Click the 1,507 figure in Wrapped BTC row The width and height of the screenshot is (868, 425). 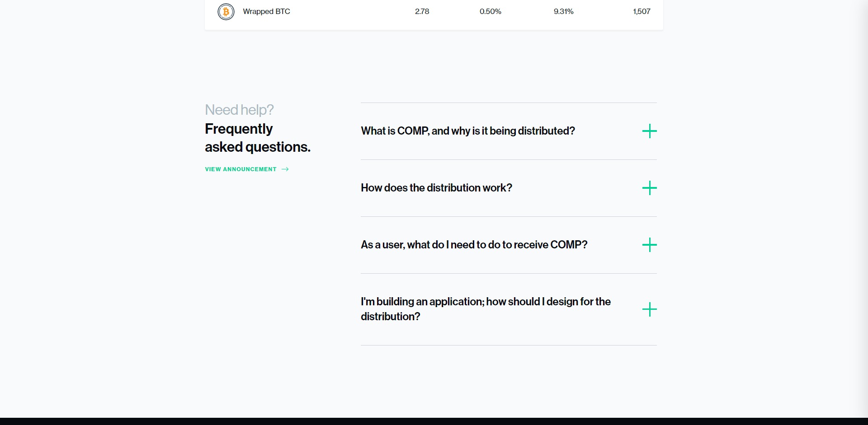[641, 12]
